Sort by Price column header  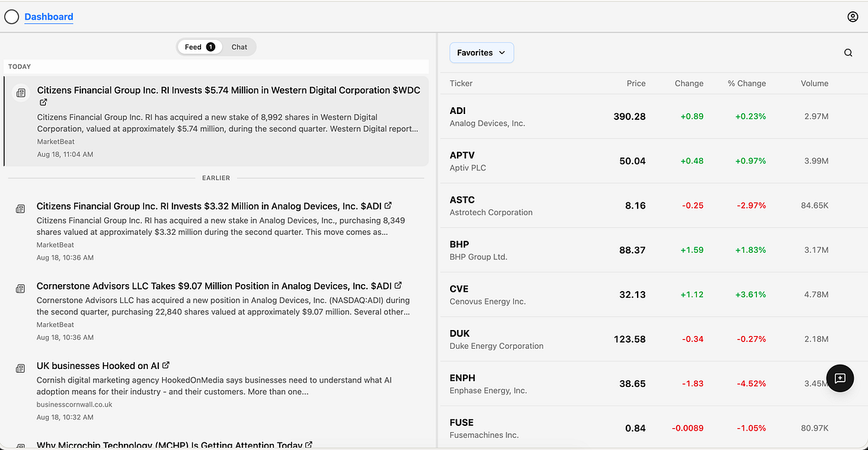[636, 83]
